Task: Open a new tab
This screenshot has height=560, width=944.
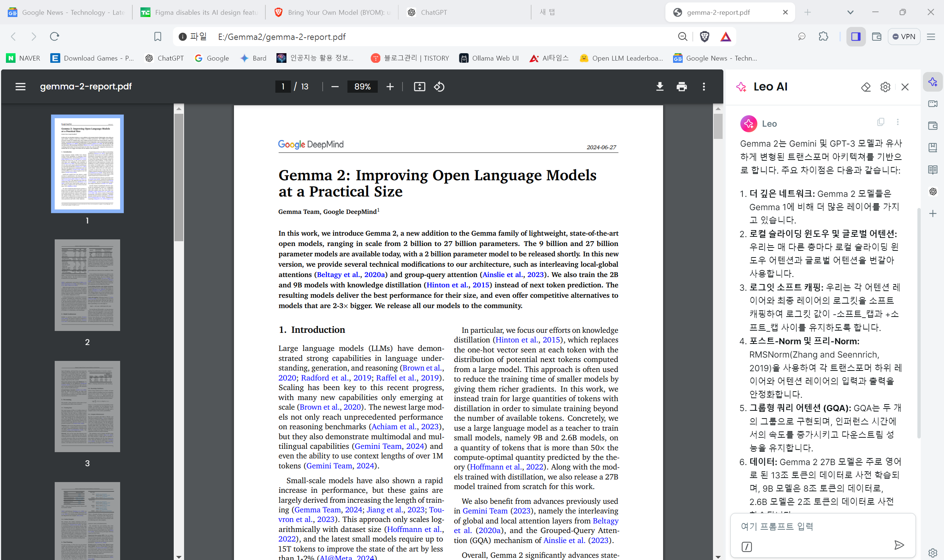Action: click(x=807, y=13)
